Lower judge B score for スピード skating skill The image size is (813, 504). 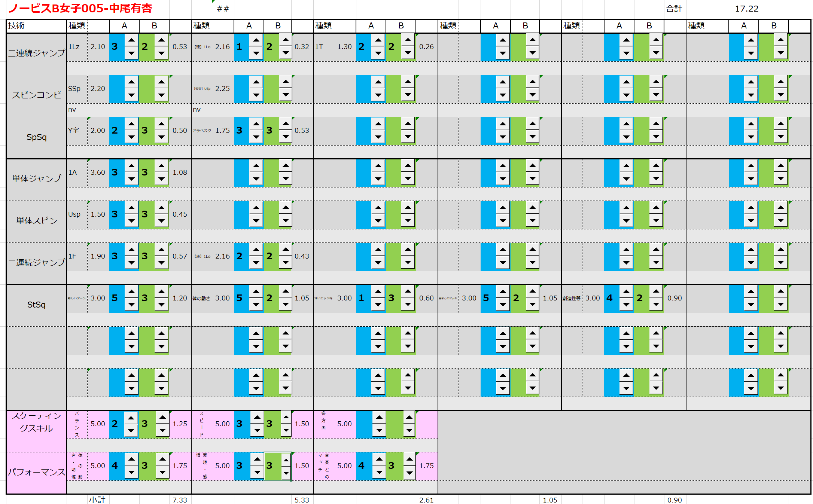click(x=286, y=430)
